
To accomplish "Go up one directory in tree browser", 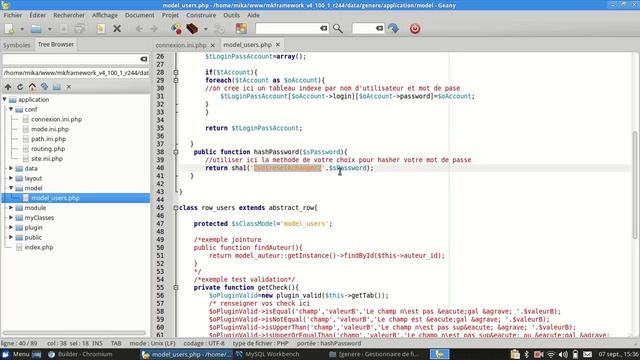I will pyautogui.click(x=8, y=87).
